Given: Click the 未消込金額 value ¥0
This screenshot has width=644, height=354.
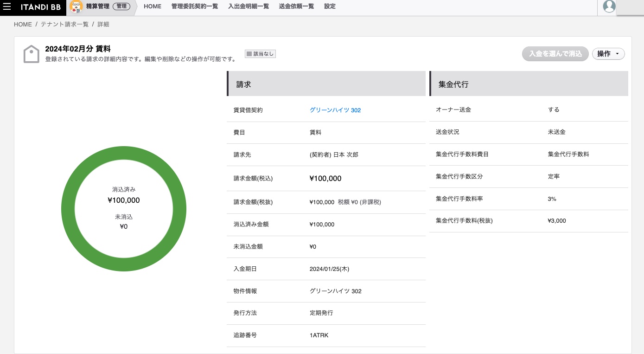Looking at the screenshot, I should pos(313,247).
